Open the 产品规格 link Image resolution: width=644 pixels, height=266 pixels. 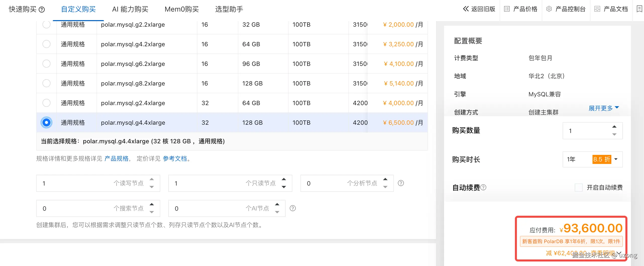pos(116,159)
